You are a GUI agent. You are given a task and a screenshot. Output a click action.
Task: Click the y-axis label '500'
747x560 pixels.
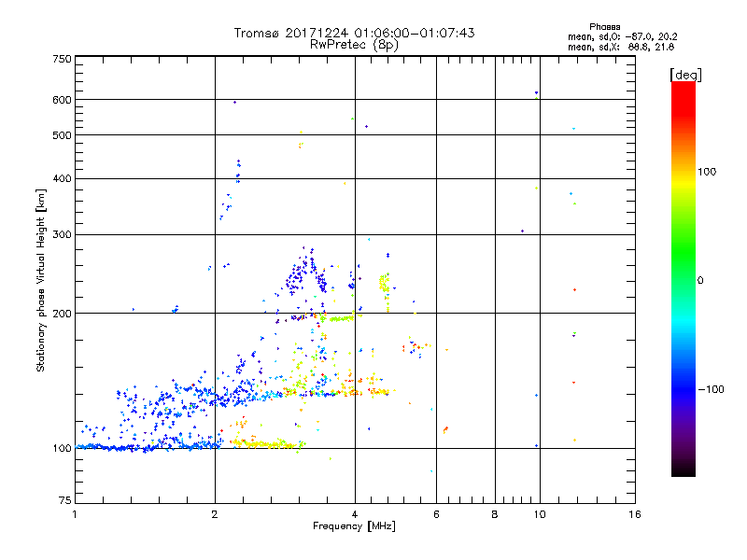pyautogui.click(x=63, y=135)
